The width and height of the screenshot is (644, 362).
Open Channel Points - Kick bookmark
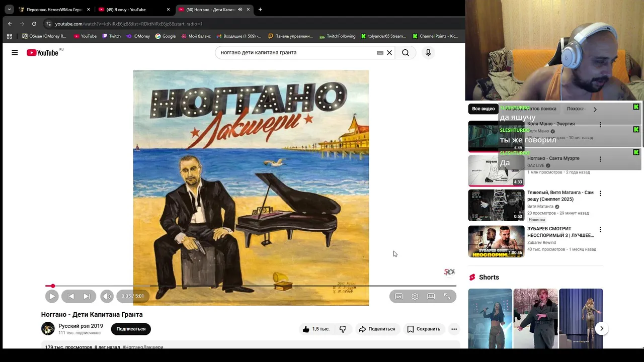(436, 36)
